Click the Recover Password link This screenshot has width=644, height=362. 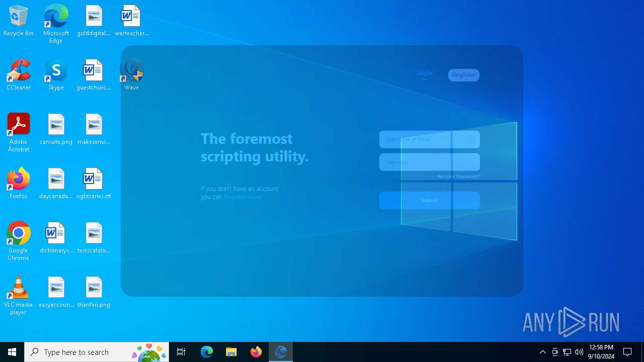(458, 176)
